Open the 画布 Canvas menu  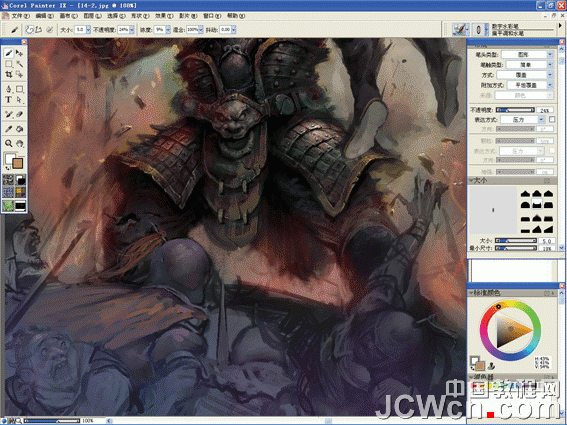68,16
